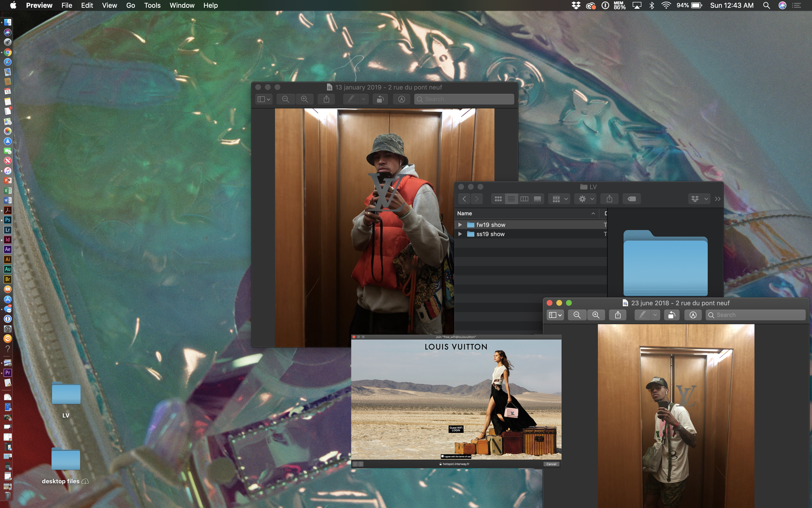Share the 23 june 2018 image
The height and width of the screenshot is (508, 812).
(x=618, y=315)
